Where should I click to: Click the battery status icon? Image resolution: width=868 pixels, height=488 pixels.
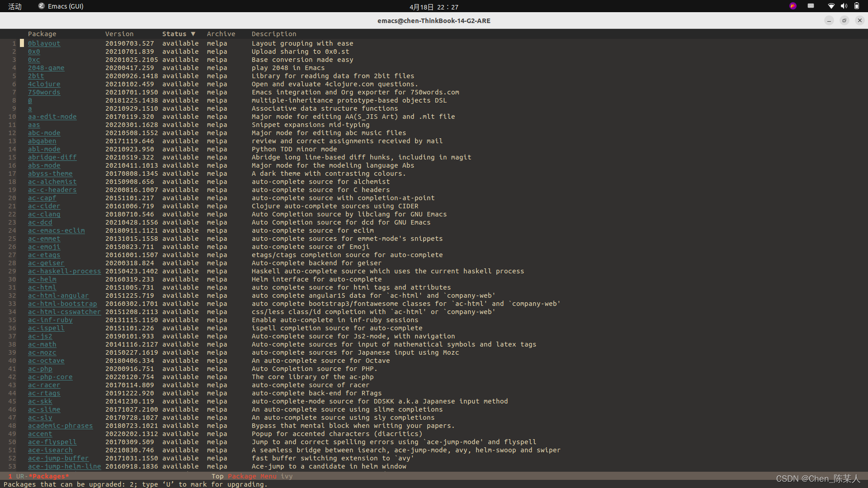click(x=856, y=6)
